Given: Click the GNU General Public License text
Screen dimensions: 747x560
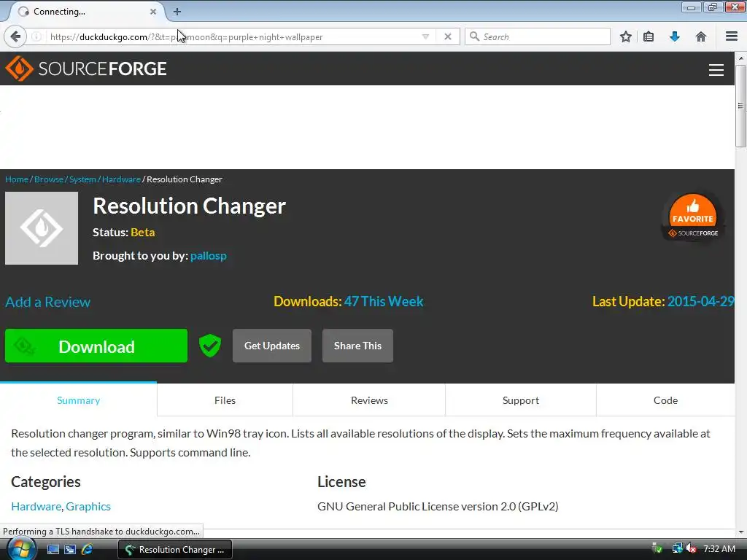Looking at the screenshot, I should coord(438,506).
